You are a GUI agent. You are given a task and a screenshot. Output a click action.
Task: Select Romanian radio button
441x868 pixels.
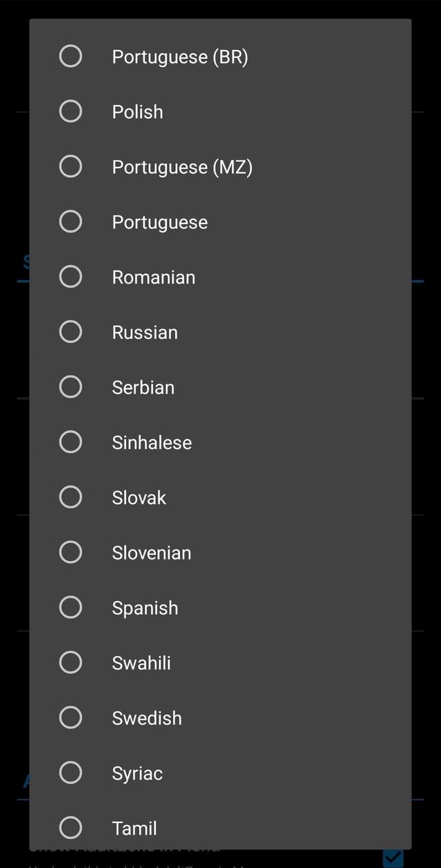coord(71,277)
